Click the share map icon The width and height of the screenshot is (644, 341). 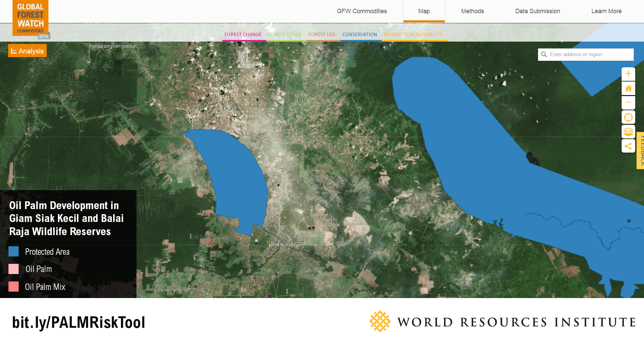(628, 146)
